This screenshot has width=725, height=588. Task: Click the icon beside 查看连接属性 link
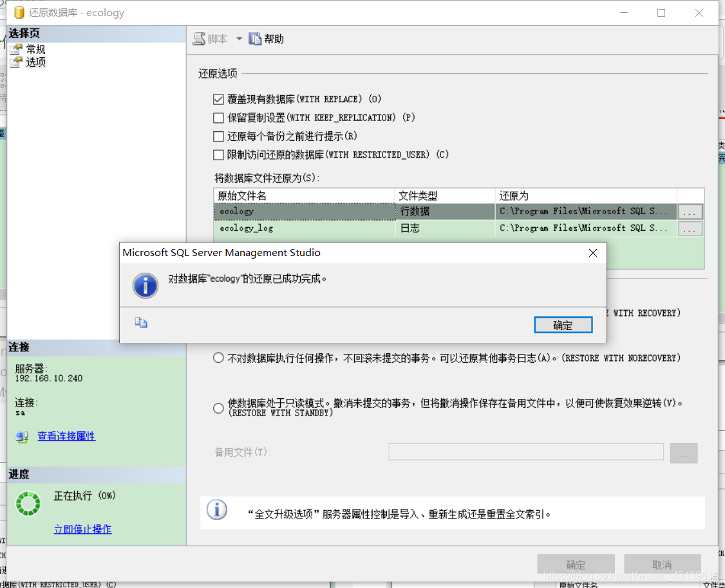(x=21, y=436)
